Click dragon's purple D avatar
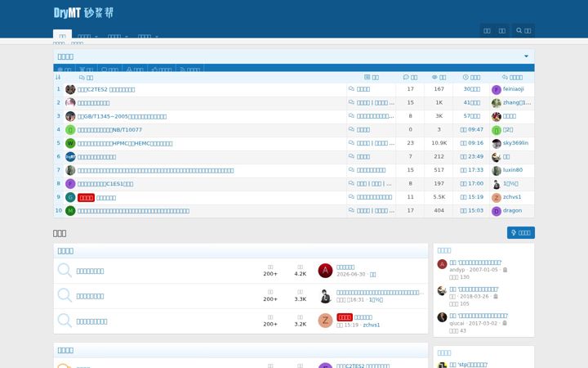 (x=497, y=211)
